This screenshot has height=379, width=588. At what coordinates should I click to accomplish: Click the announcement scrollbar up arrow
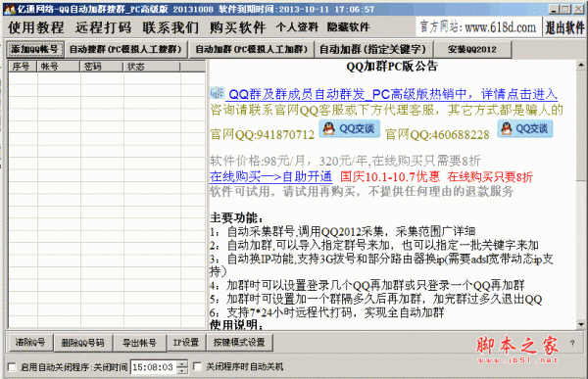[581, 65]
